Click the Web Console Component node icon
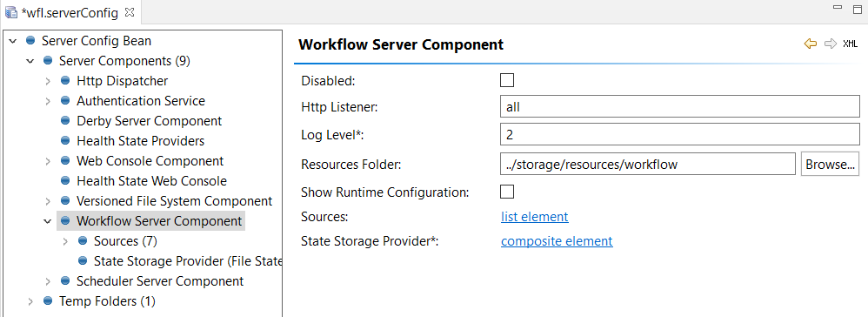Viewport: 868px width, 317px height. [x=65, y=161]
